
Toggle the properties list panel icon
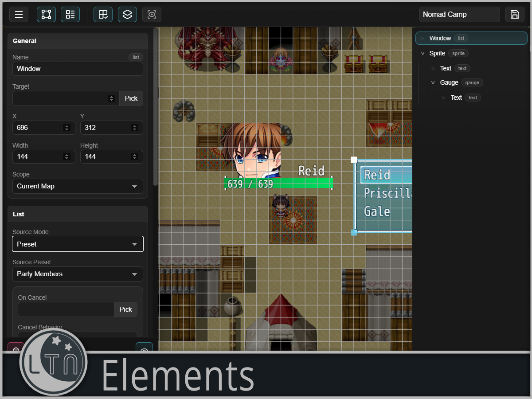pos(70,15)
